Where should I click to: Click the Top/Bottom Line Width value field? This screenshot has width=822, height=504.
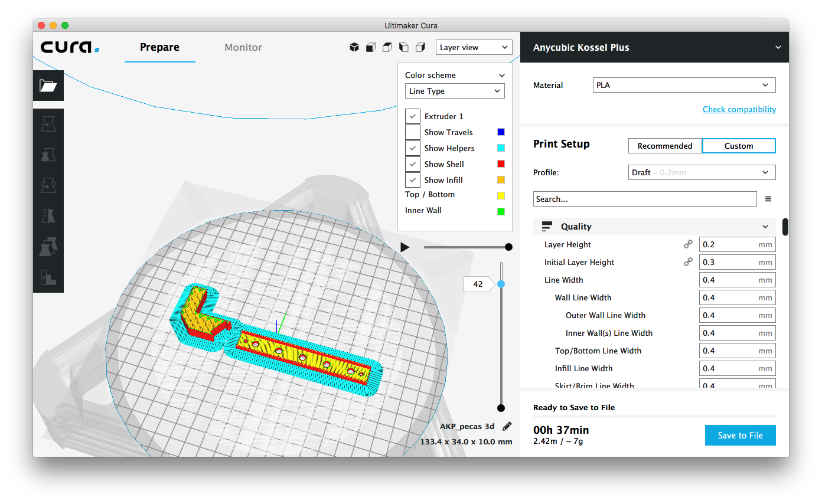click(738, 351)
